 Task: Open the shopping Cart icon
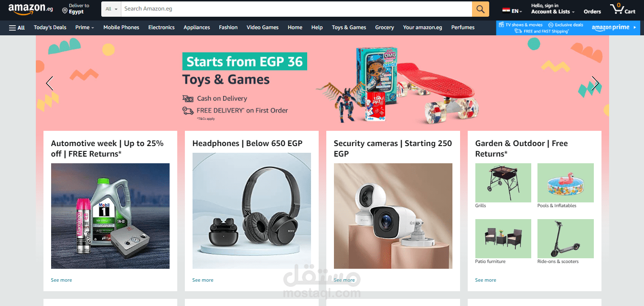tap(623, 9)
